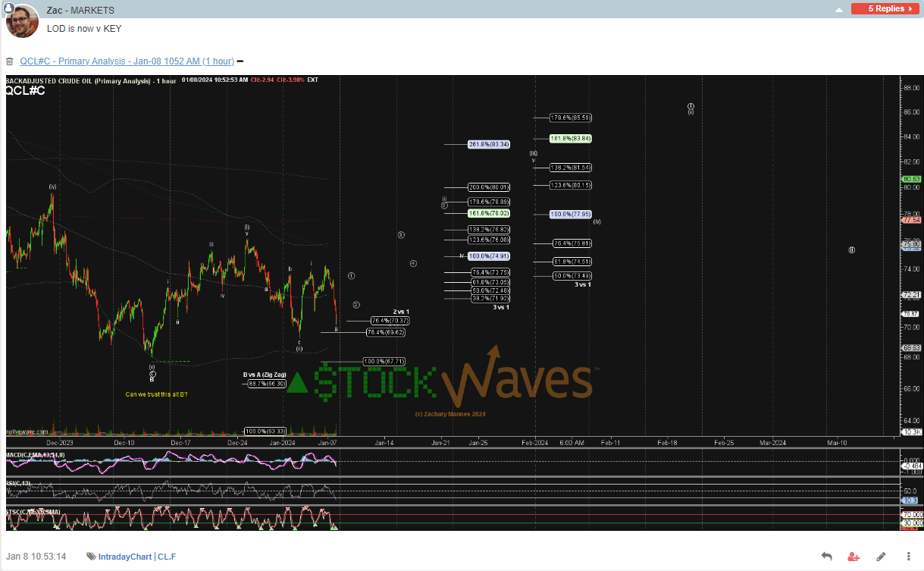Open Zac's profile avatar photo
The height and width of the screenshot is (571, 924).
click(22, 21)
